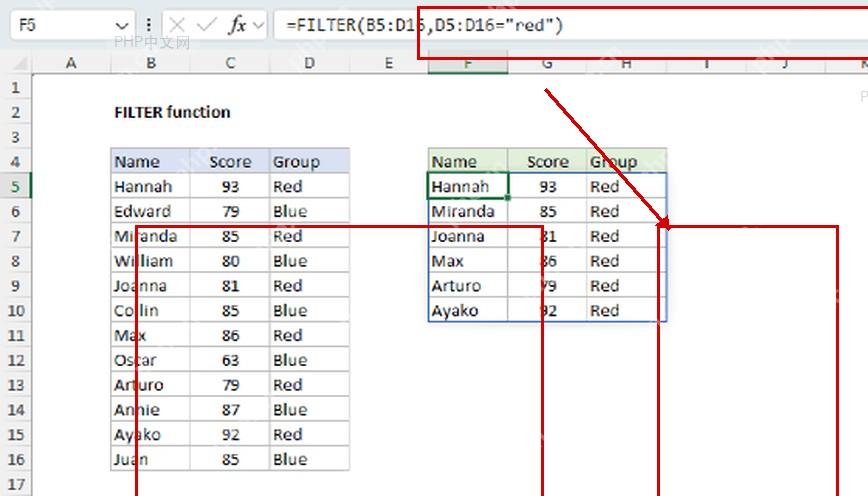
Task: Select the 'Arturo' cell in column F
Action: tap(468, 286)
